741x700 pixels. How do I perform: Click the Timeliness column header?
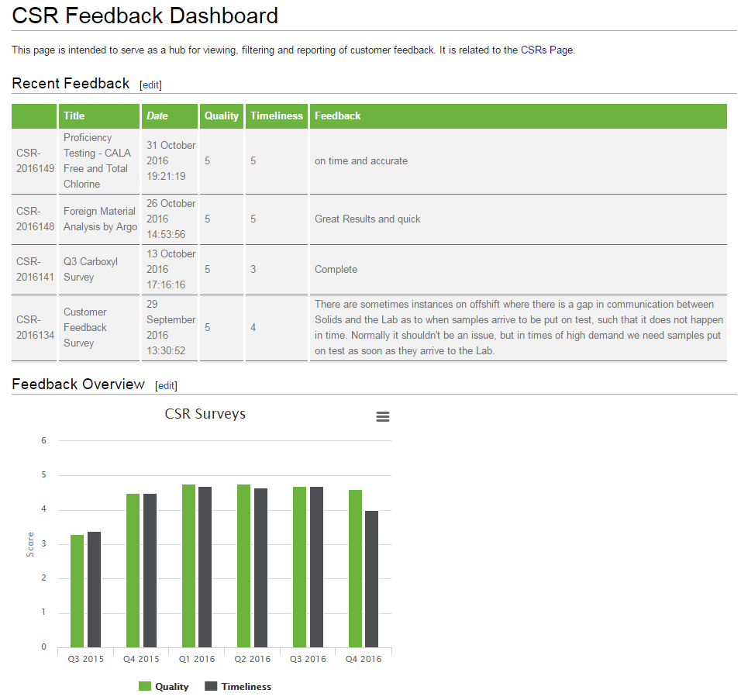click(x=277, y=116)
